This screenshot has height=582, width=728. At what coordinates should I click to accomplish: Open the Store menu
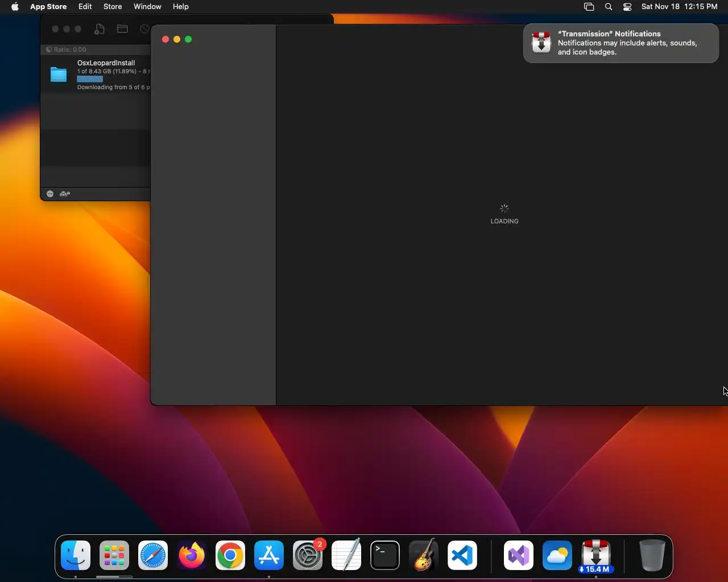(x=113, y=7)
